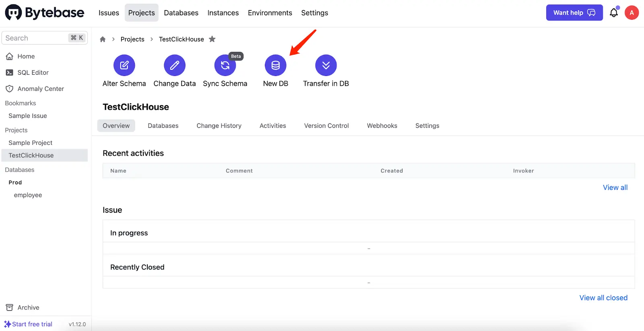Open Anomaly Center from the sidebar

coord(40,88)
